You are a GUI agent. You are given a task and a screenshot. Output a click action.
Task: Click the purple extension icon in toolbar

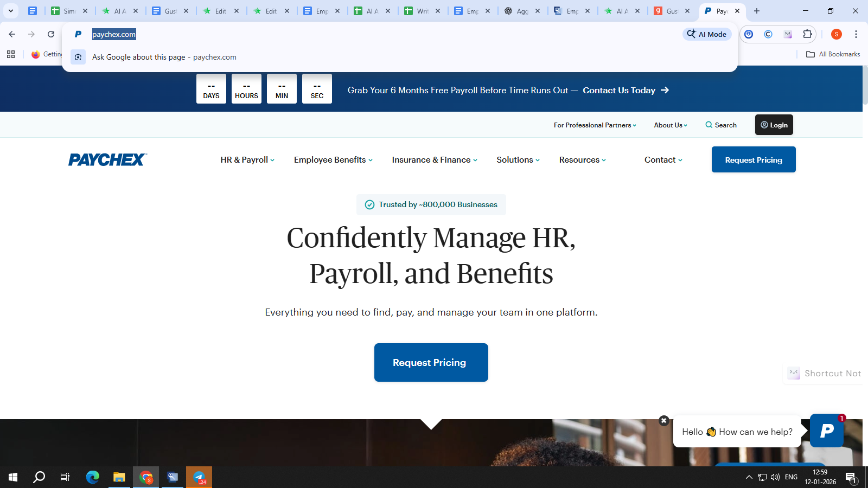coord(788,34)
